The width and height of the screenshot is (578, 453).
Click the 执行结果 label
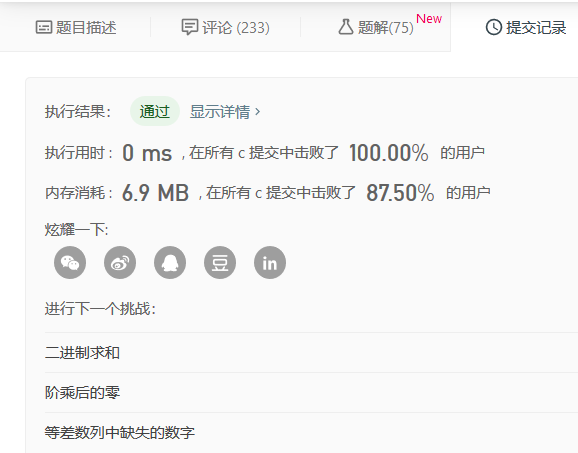coord(78,112)
